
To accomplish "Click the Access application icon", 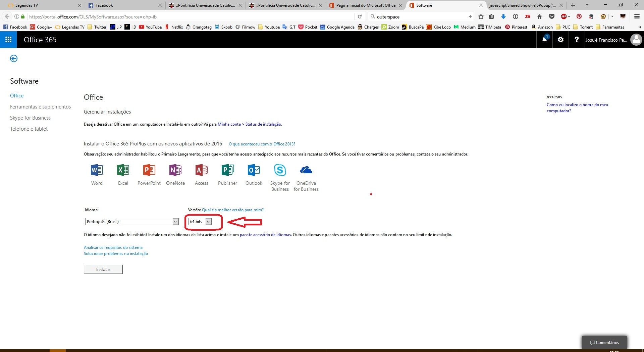I will [202, 170].
